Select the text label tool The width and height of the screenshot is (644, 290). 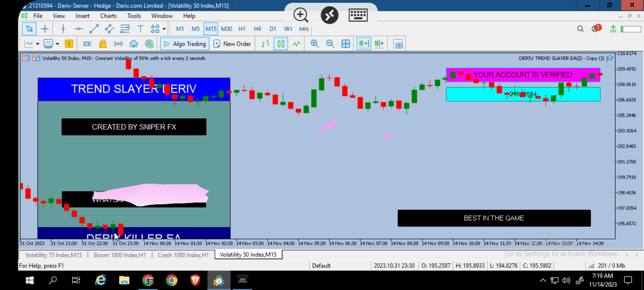pyautogui.click(x=140, y=29)
